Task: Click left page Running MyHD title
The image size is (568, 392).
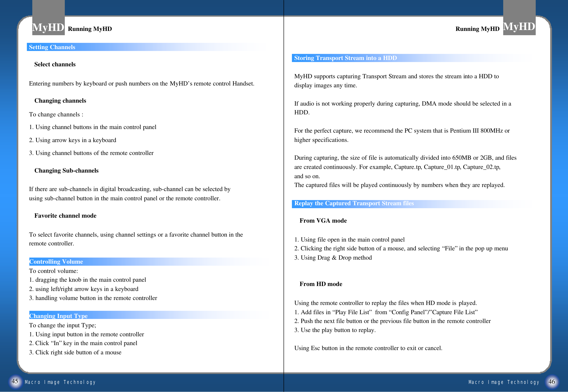Action: click(x=90, y=29)
